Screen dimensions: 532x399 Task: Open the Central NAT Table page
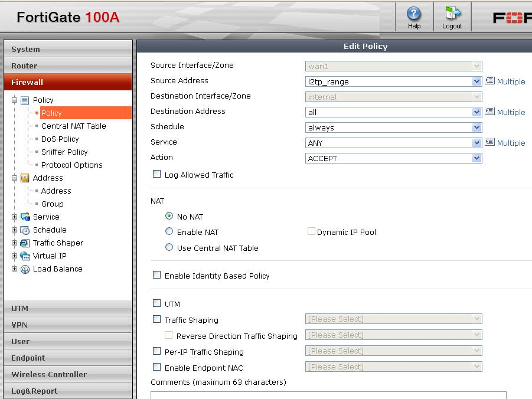tap(73, 126)
